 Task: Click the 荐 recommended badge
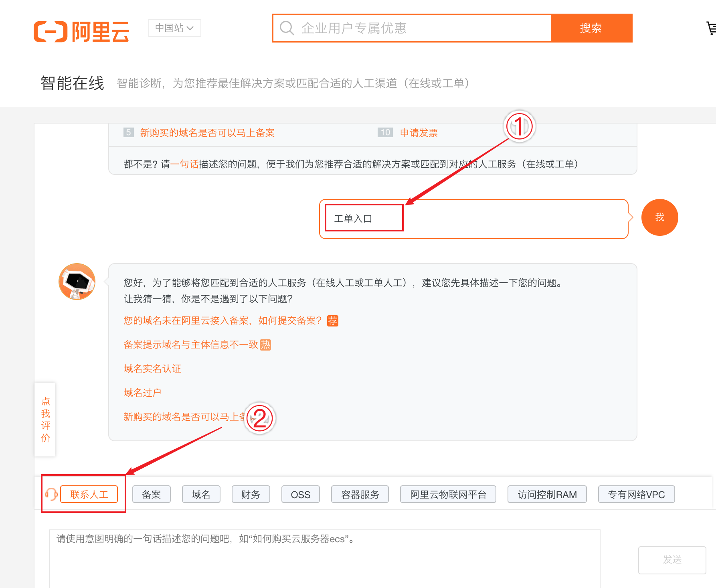(x=333, y=321)
